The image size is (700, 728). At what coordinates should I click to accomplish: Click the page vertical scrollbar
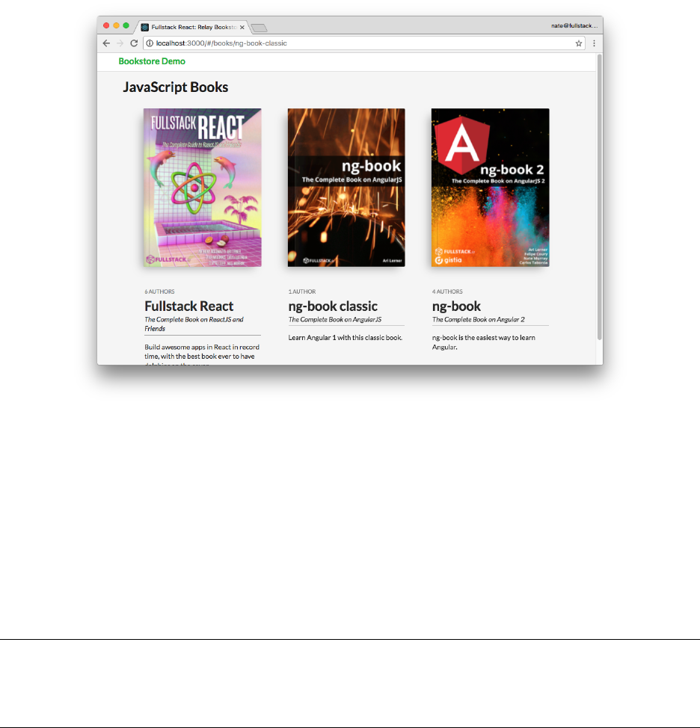[x=599, y=197]
